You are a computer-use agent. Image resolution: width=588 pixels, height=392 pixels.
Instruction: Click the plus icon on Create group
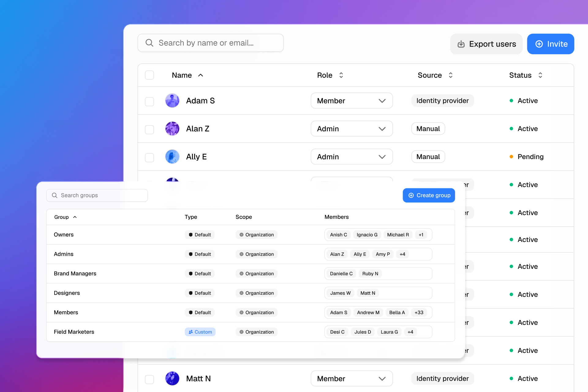click(411, 195)
